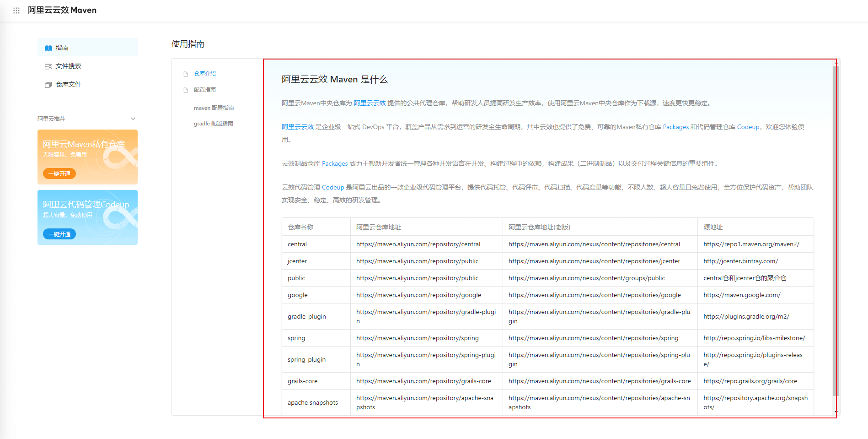Open the 阿里云Maven私有仓库 promotional card
Image resolution: width=868 pixels, height=439 pixels.
click(87, 157)
